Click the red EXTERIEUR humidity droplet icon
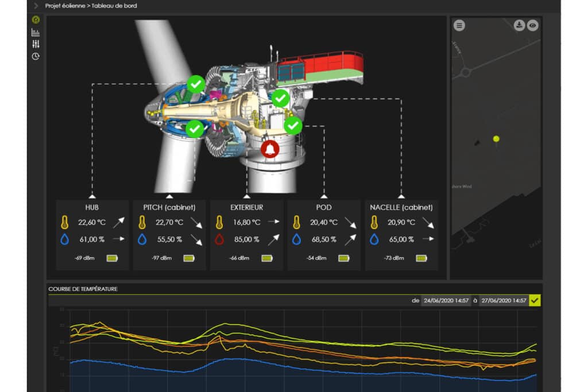Image resolution: width=588 pixels, height=392 pixels. (219, 239)
